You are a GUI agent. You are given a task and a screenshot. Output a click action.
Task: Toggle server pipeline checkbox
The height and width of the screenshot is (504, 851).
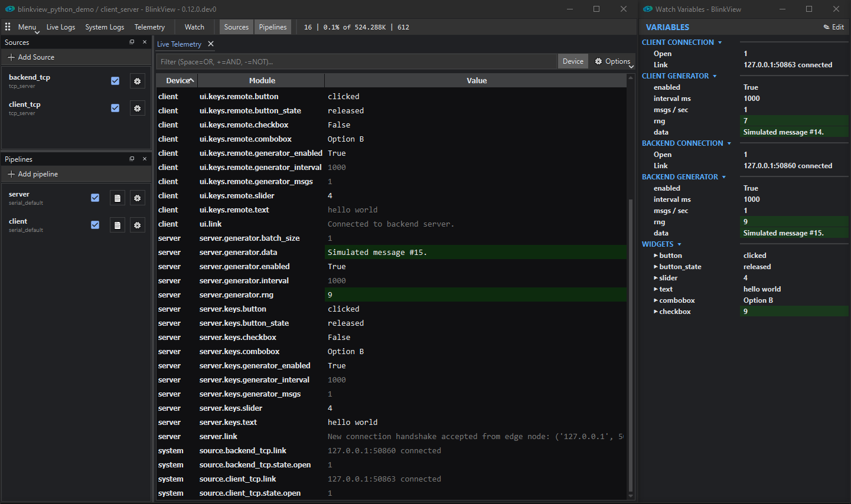click(x=95, y=198)
